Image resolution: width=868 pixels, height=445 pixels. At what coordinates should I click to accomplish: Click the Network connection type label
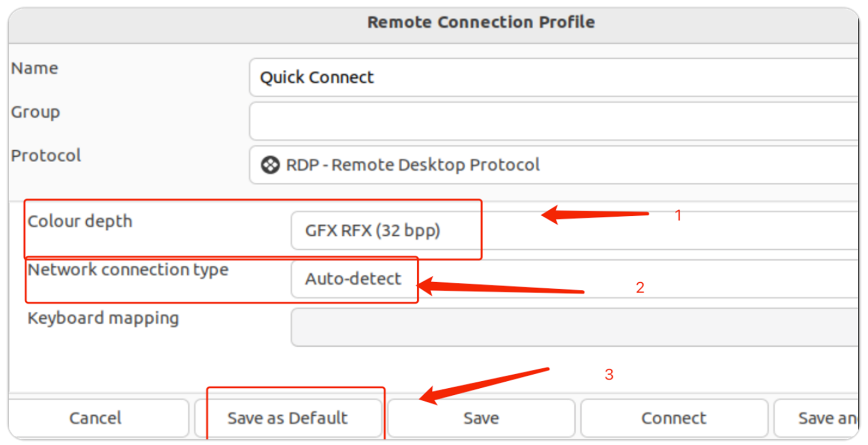[x=128, y=270]
